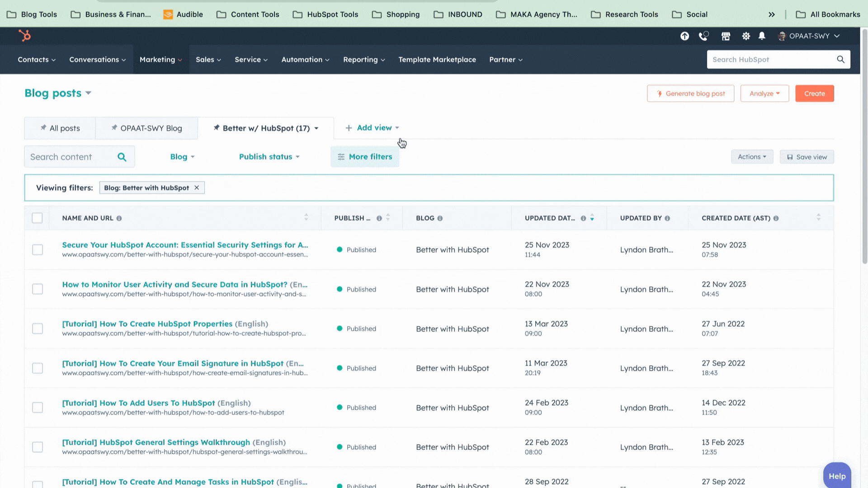
Task: Click the pin icon on OPAAT-SWY Blog tab
Action: [x=114, y=128]
